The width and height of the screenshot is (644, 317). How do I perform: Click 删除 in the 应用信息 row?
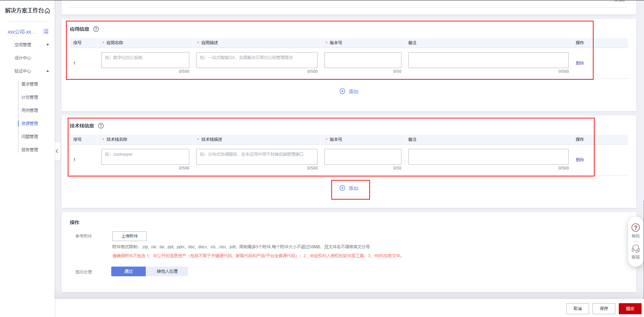(x=580, y=63)
